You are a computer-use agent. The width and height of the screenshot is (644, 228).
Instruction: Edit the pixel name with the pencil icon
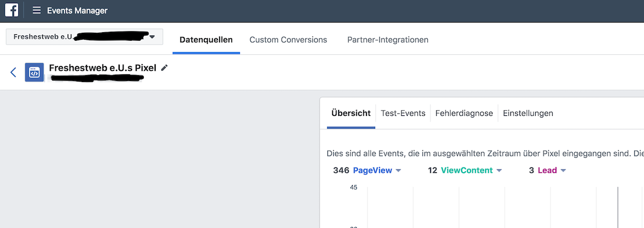point(164,68)
